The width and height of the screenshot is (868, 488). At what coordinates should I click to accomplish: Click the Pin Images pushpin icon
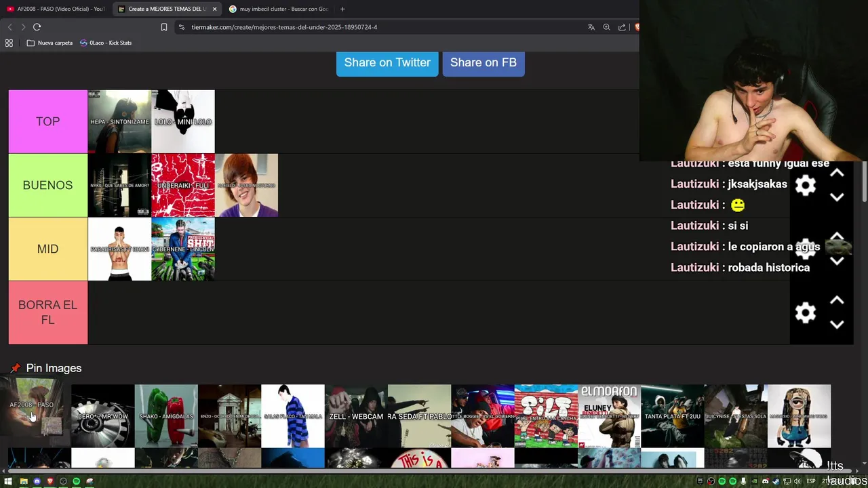pyautogui.click(x=15, y=368)
